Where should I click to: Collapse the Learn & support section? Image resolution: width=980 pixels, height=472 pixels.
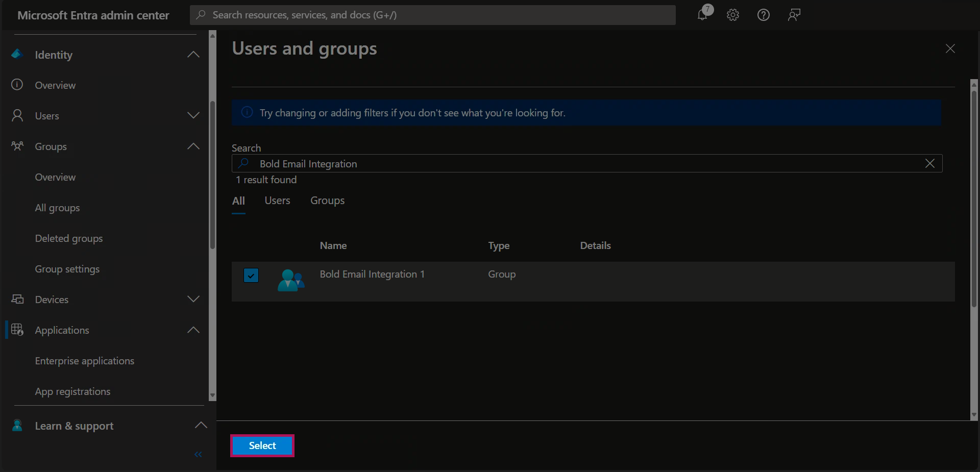[201, 425]
